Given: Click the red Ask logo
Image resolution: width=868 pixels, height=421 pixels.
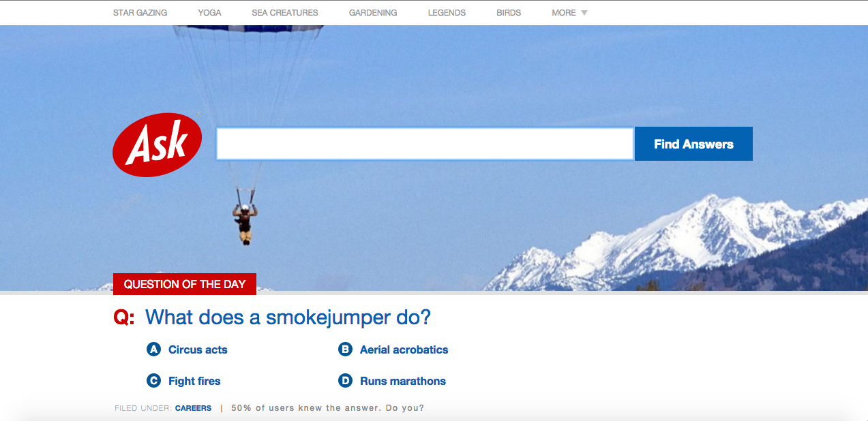Looking at the screenshot, I should coord(157,144).
